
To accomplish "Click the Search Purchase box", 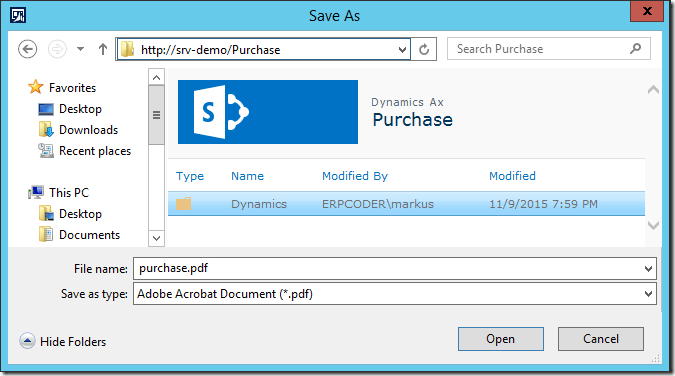I will pyautogui.click(x=548, y=49).
